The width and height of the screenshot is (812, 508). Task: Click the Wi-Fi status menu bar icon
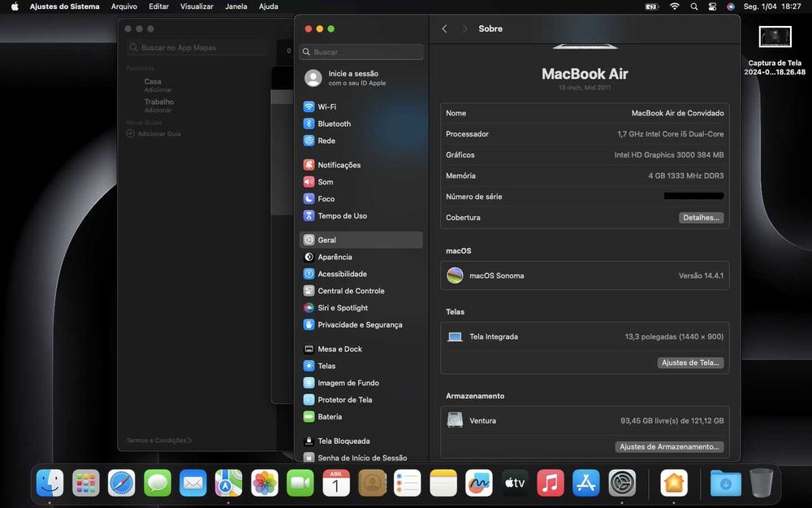click(x=675, y=7)
